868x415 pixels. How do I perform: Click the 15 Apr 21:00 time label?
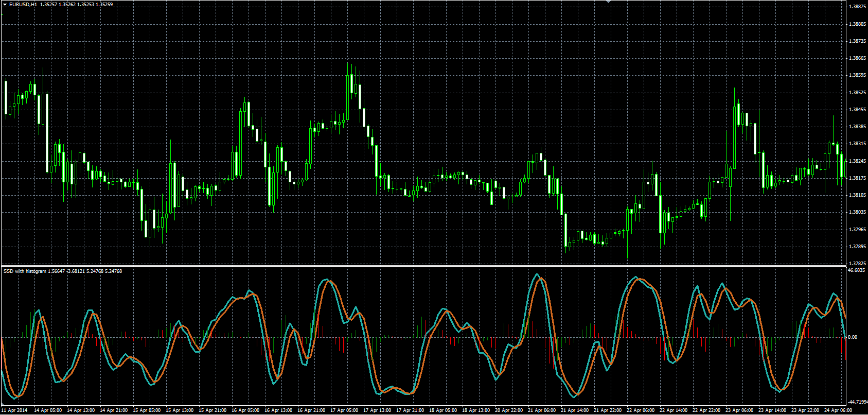click(212, 410)
